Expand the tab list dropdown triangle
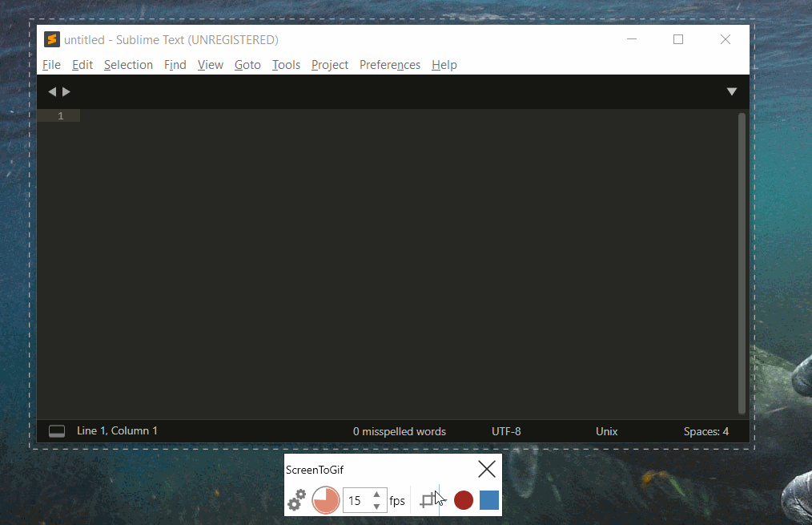 [x=732, y=91]
